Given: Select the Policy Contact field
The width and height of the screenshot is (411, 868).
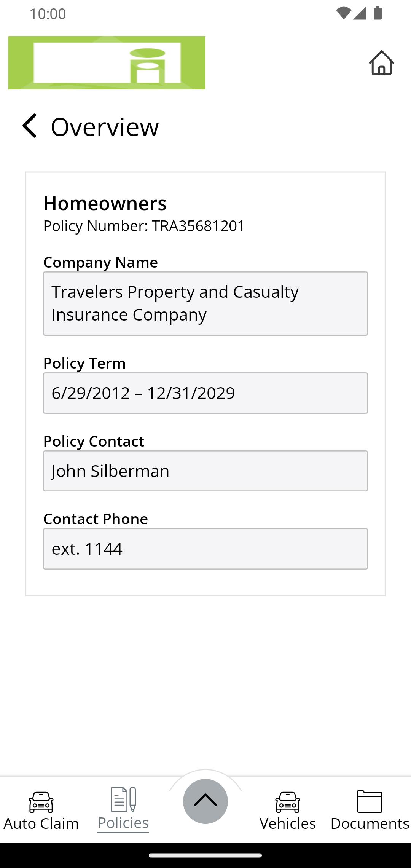Looking at the screenshot, I should tap(205, 471).
